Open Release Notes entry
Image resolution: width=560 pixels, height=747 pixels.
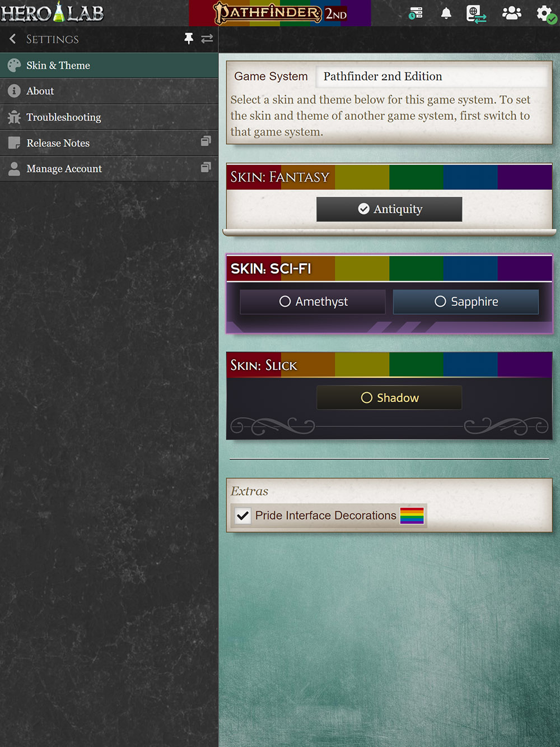[109, 143]
